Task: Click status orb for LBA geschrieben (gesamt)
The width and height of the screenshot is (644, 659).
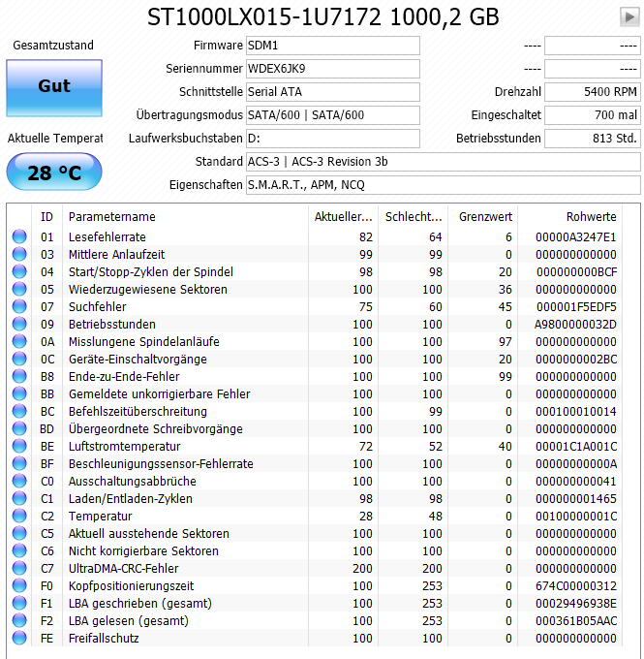Action: tap(19, 603)
